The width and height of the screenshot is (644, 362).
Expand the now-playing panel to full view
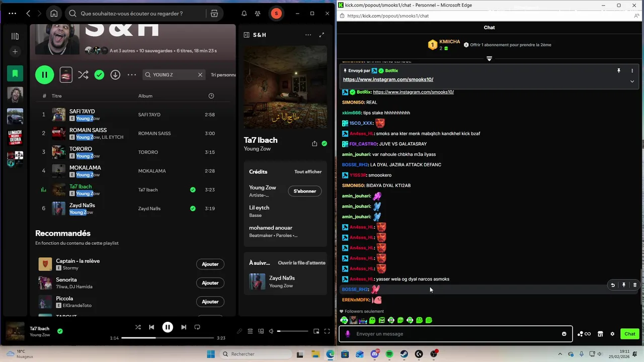[321, 35]
